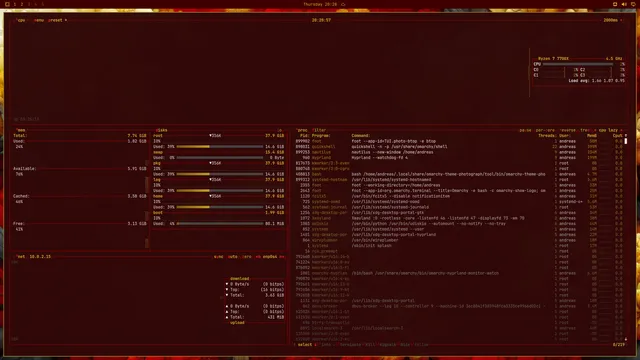The height and width of the screenshot is (360, 640).
Task: Select the foot --working-directory process row
Action: (x=459, y=185)
